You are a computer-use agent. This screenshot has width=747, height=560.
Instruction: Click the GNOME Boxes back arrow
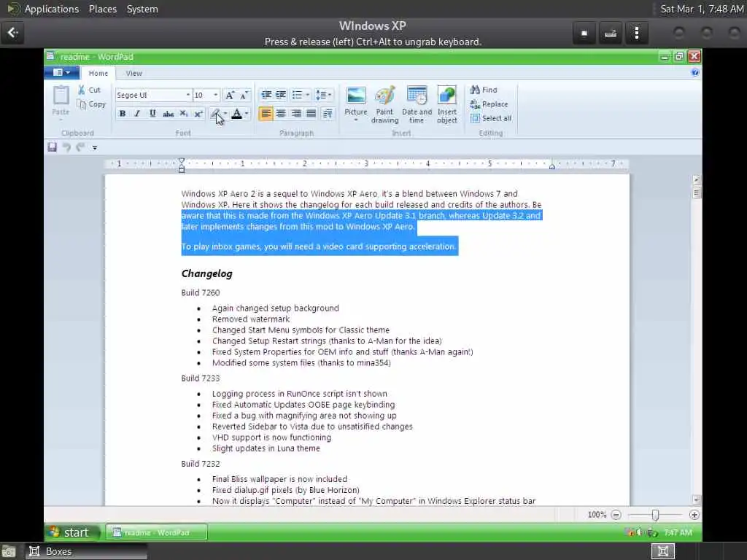coord(13,33)
